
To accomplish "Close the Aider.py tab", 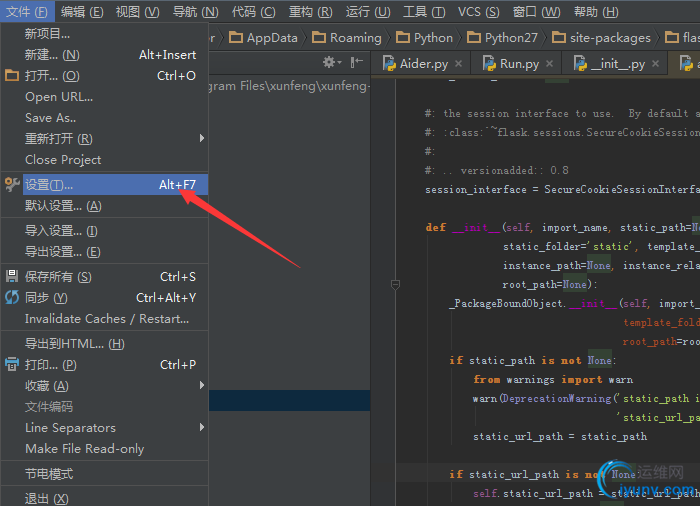I will [x=458, y=64].
